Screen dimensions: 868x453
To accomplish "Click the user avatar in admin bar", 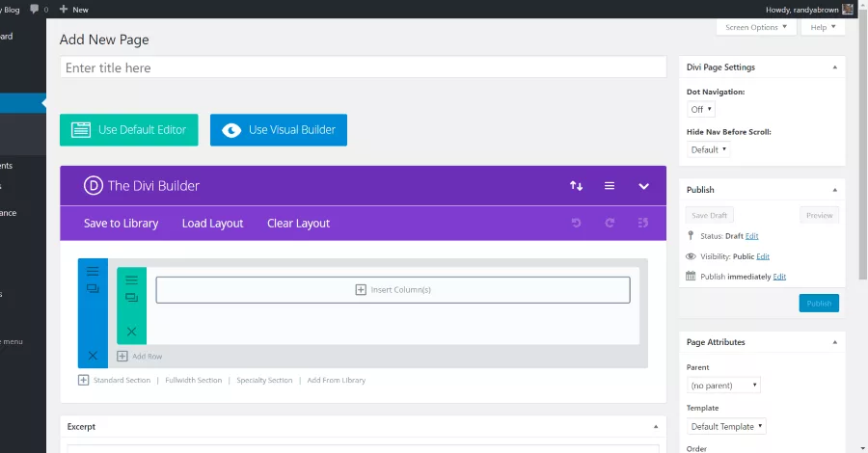I will point(847,10).
